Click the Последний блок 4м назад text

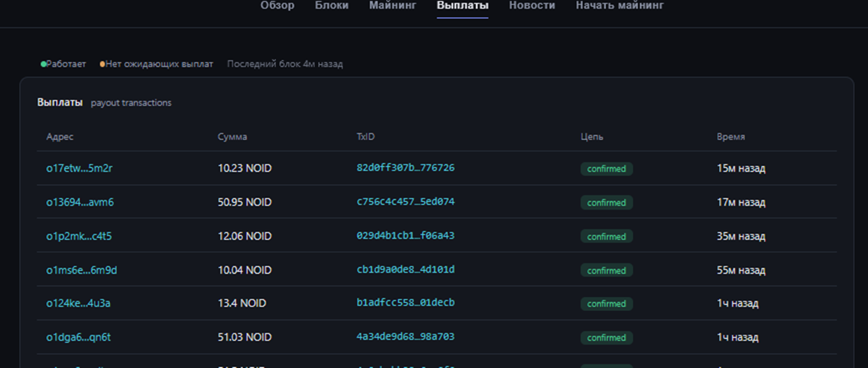pyautogui.click(x=285, y=64)
